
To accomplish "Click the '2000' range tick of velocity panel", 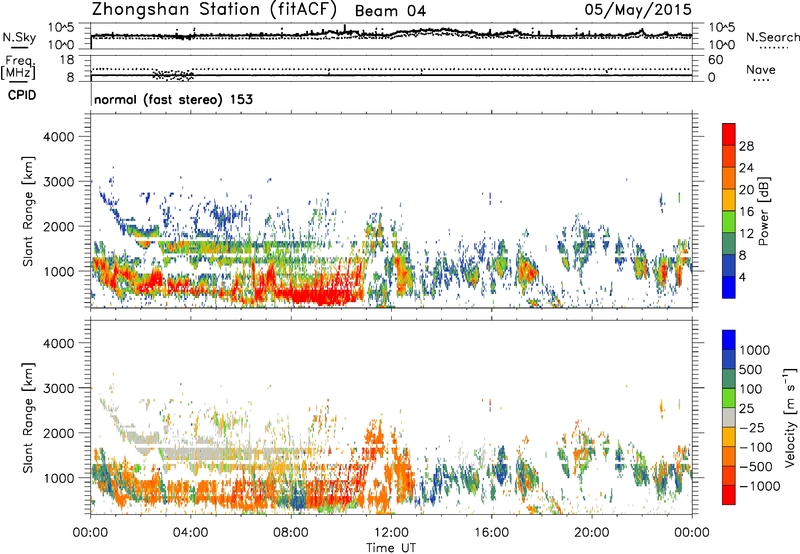I will (59, 433).
